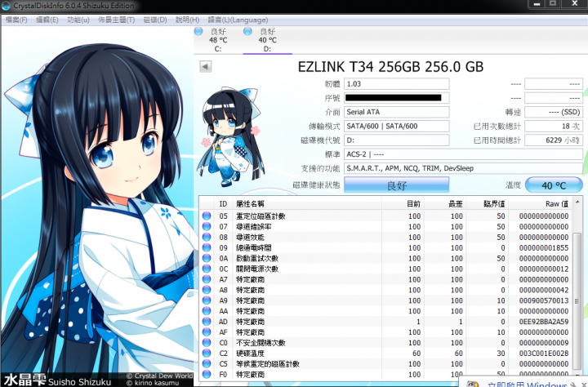Click the status orb for attribute C2
This screenshot has height=387, width=588.
click(207, 353)
